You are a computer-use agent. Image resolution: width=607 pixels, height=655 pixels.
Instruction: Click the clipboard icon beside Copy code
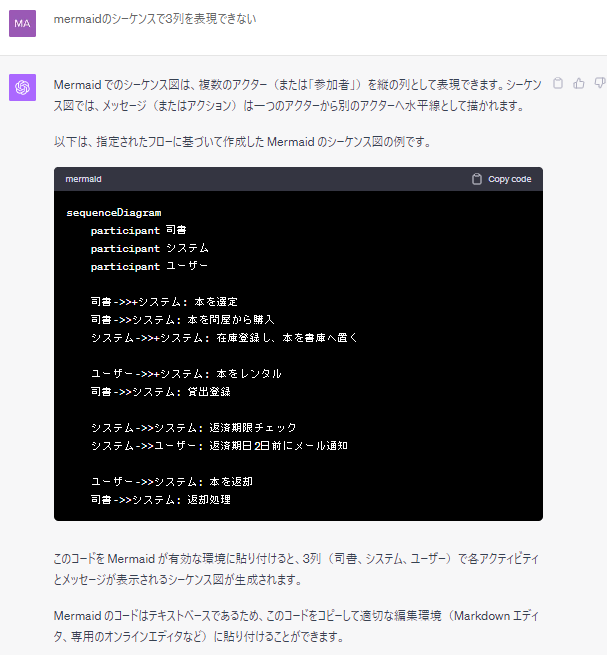pyautogui.click(x=476, y=179)
